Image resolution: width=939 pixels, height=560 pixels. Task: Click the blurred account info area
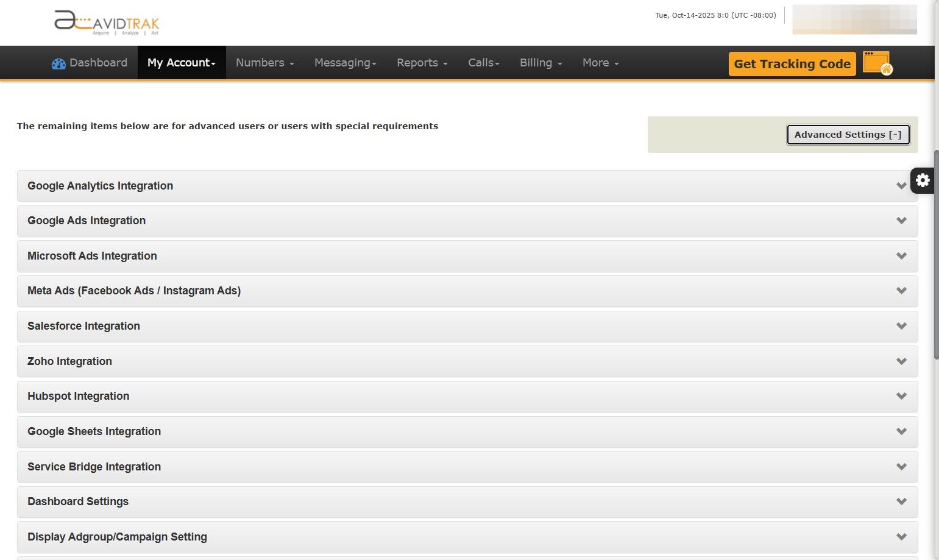point(854,19)
